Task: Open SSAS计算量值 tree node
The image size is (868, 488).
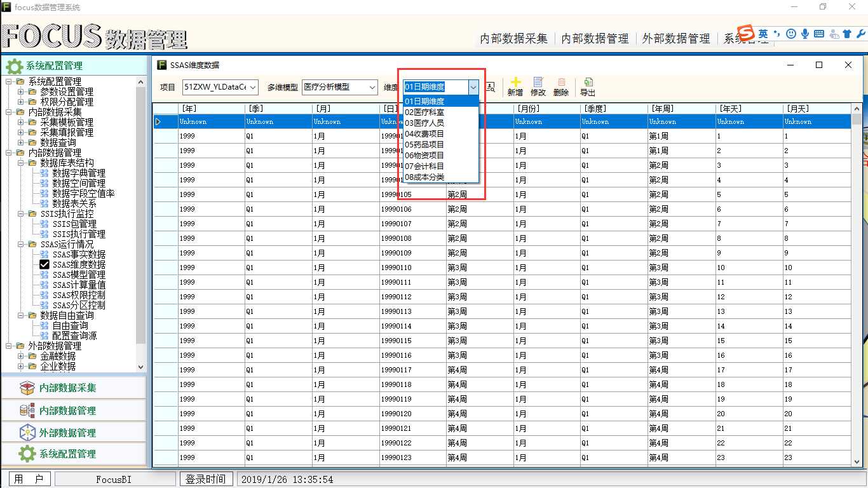Action: tap(79, 285)
